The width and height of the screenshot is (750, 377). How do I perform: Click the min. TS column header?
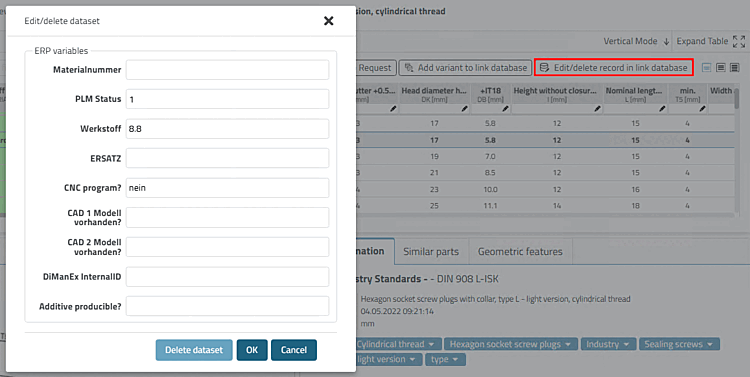pyautogui.click(x=687, y=94)
